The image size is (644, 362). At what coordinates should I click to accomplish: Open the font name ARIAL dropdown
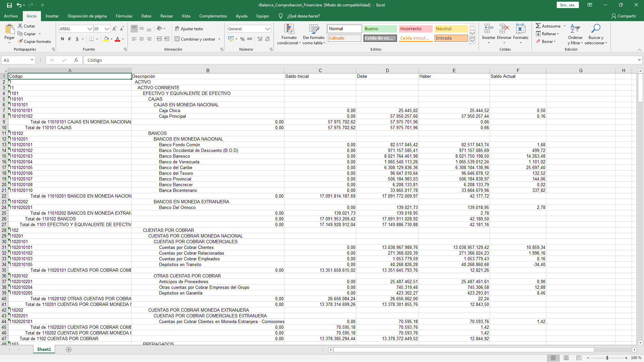(90, 29)
